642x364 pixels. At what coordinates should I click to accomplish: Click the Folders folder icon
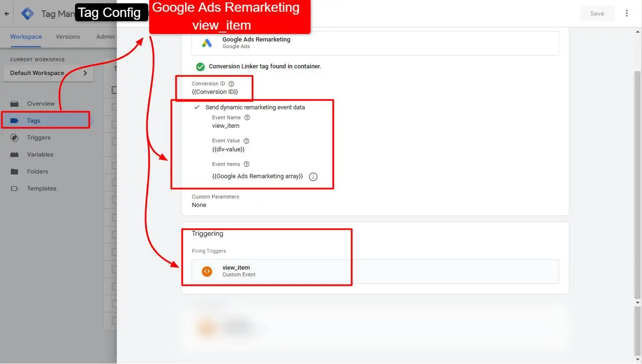pos(15,172)
